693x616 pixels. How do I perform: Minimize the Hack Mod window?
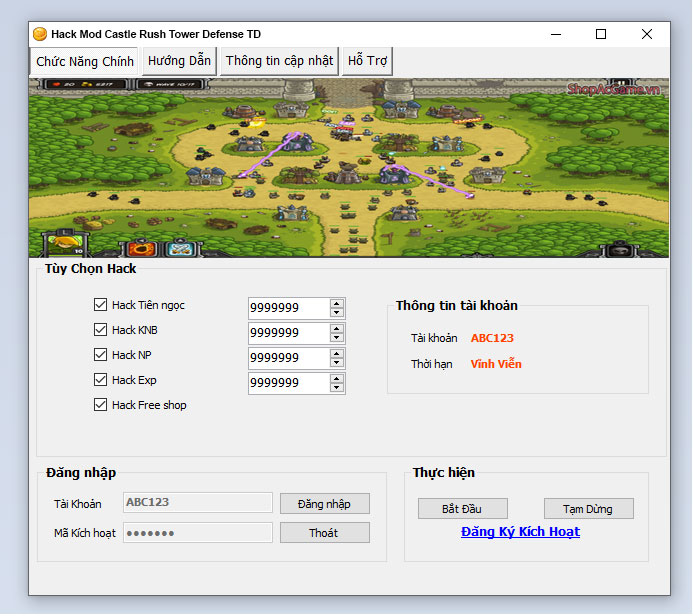pyautogui.click(x=556, y=34)
